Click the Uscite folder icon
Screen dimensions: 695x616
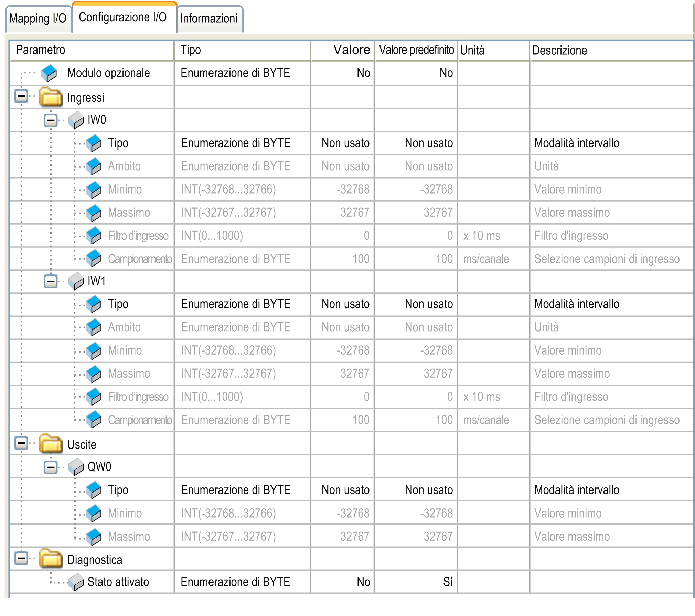tap(51, 444)
